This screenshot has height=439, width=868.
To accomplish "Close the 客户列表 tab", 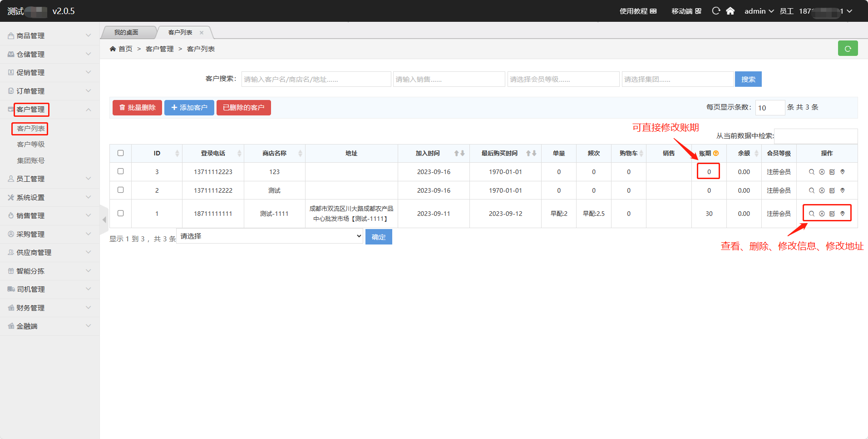I will click(202, 33).
